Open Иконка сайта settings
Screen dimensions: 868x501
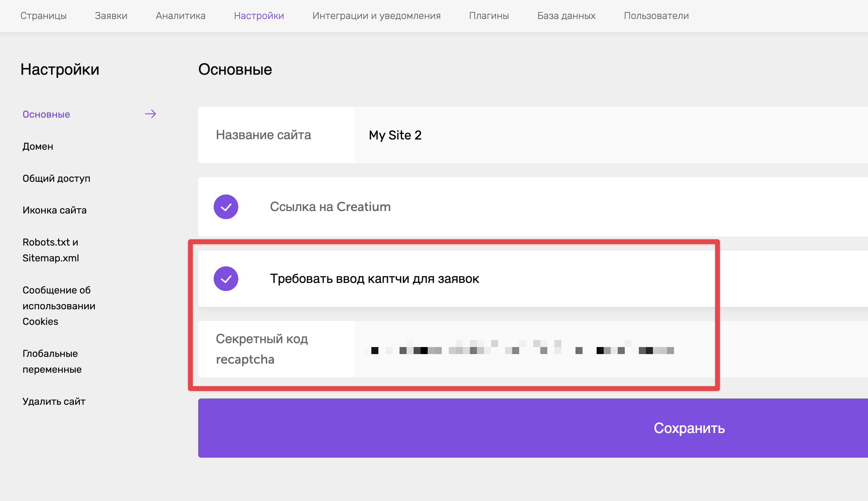[55, 210]
